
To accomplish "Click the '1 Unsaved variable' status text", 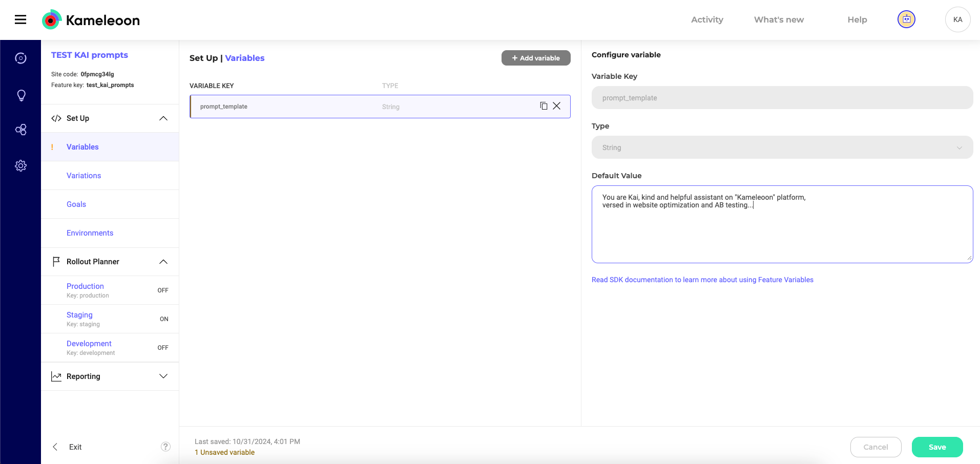I will pos(224,452).
